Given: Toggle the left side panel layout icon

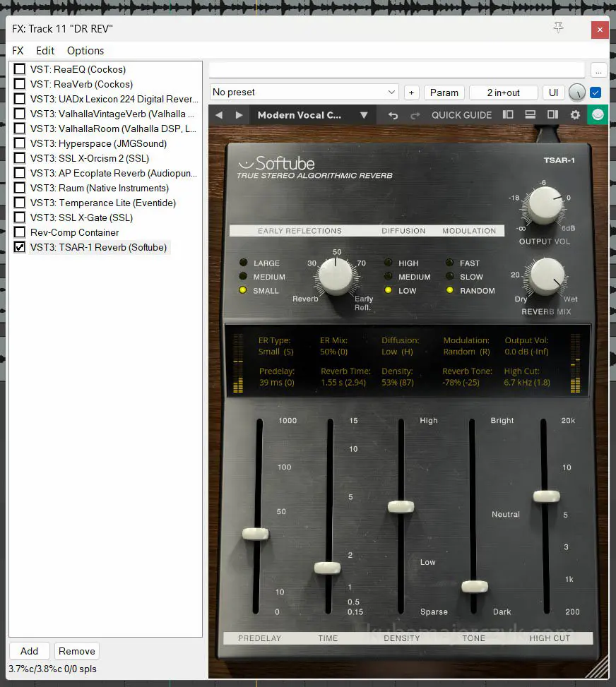Looking at the screenshot, I should [507, 115].
